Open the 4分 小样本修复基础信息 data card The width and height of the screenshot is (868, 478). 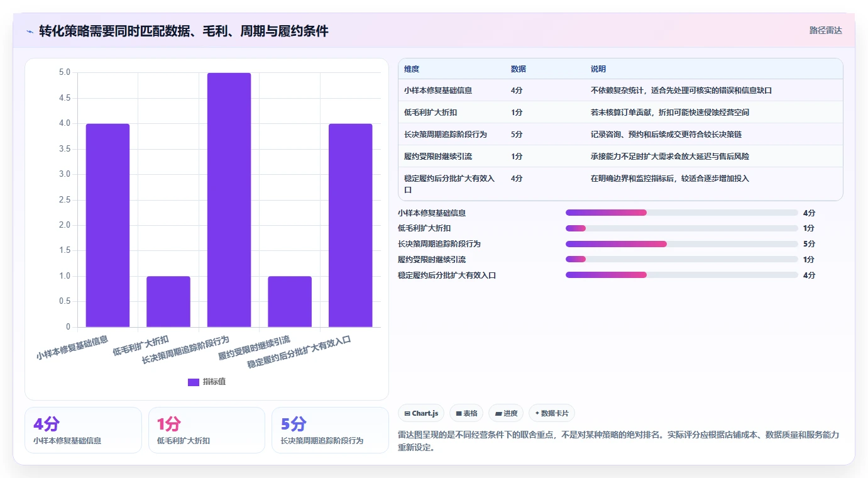(x=83, y=430)
